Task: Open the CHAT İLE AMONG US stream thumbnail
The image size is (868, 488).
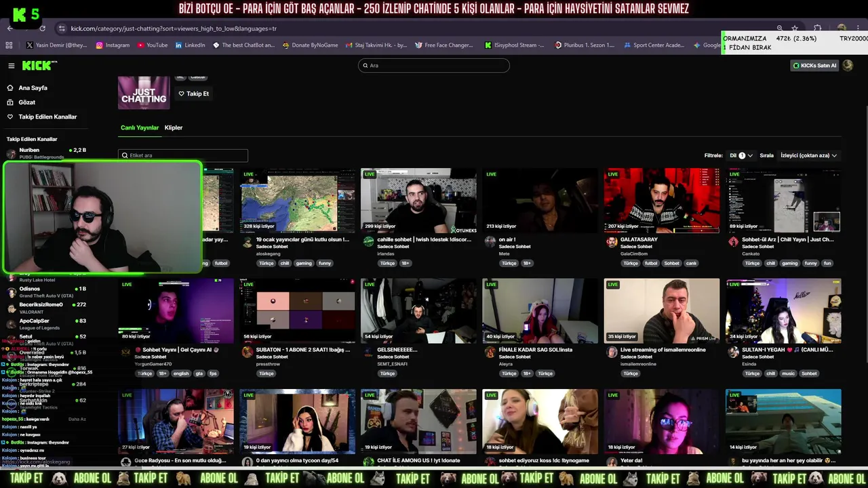Action: [x=418, y=422]
